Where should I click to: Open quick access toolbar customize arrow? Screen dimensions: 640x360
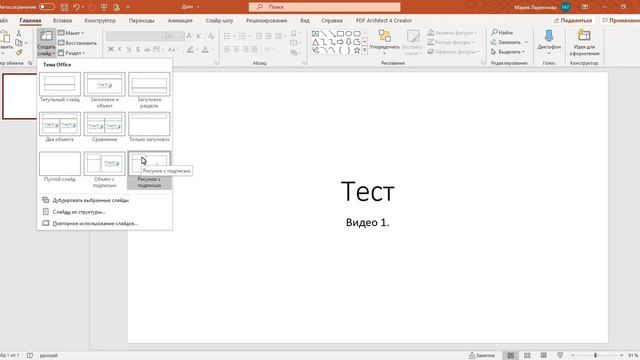[x=128, y=7]
